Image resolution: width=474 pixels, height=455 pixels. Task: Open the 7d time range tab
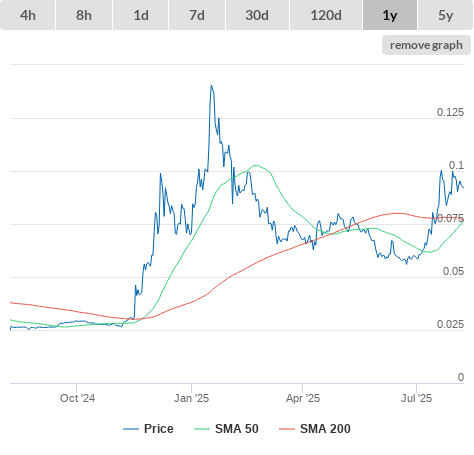click(x=197, y=15)
